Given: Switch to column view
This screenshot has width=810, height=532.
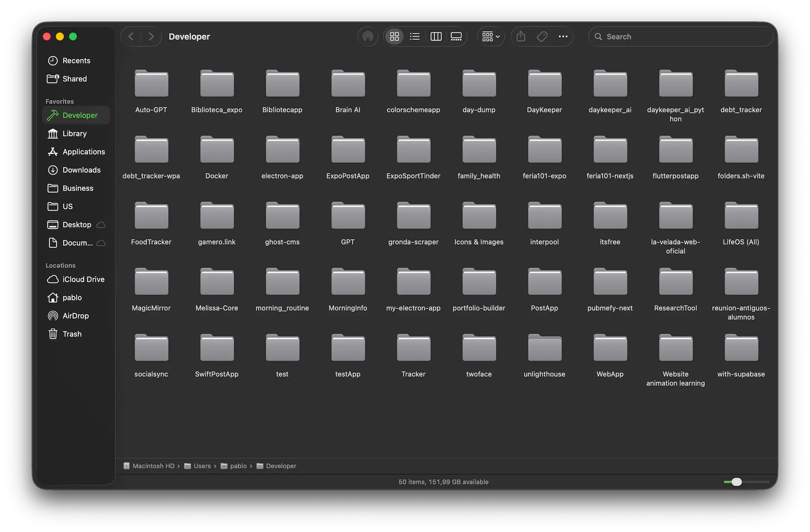Looking at the screenshot, I should (x=436, y=37).
